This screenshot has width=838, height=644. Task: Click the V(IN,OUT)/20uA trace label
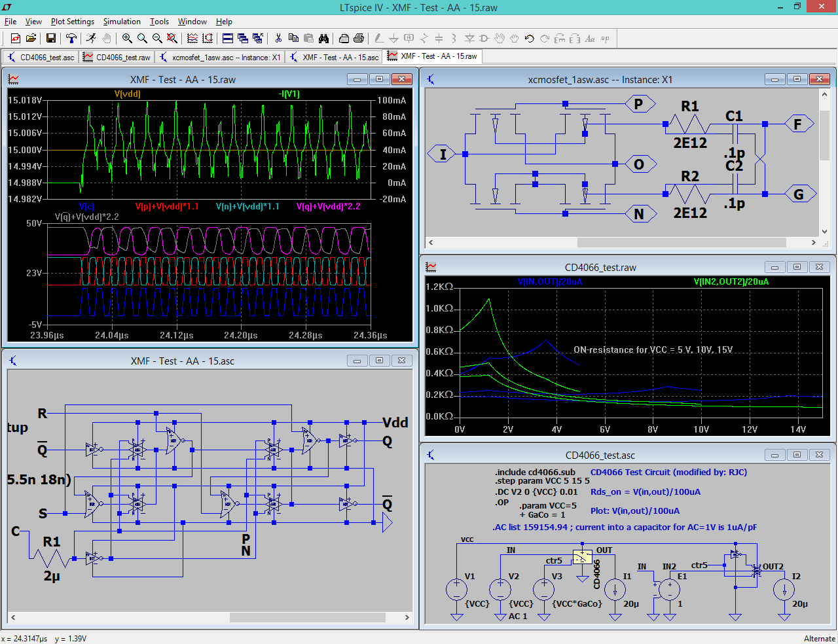pyautogui.click(x=550, y=282)
